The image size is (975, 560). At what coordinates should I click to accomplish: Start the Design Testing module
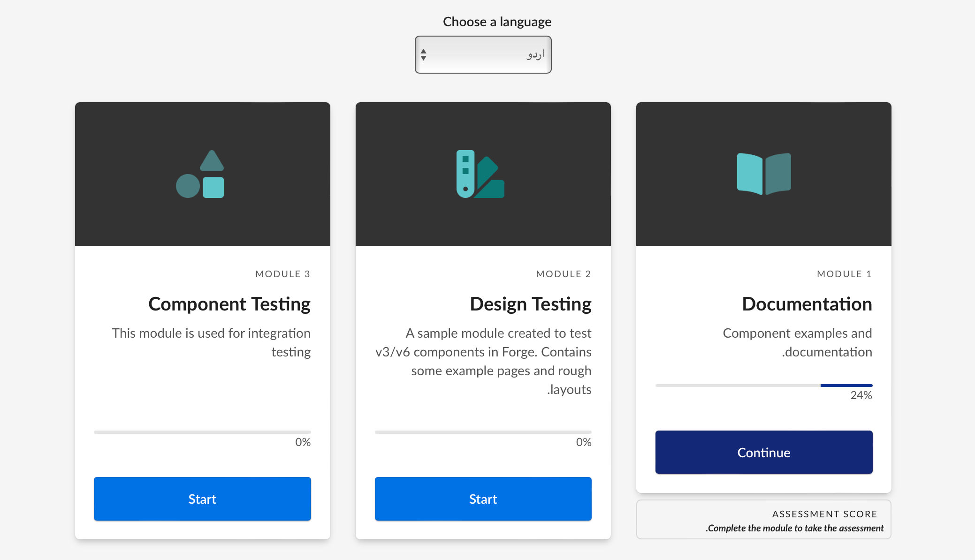[483, 499]
